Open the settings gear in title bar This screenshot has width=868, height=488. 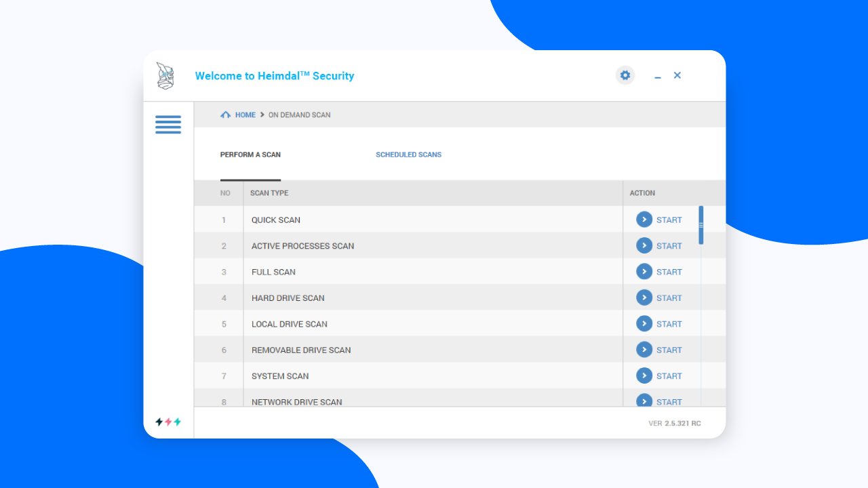point(625,75)
